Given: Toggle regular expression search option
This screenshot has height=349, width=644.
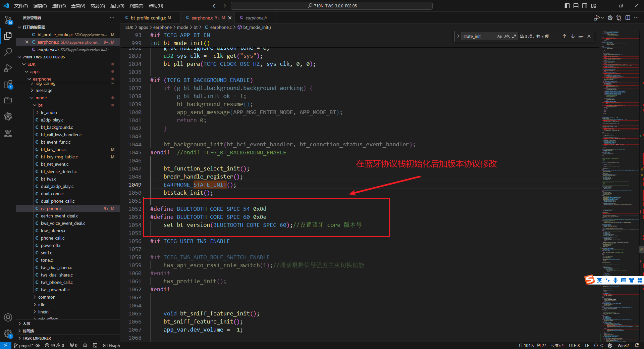Looking at the screenshot, I should (514, 36).
